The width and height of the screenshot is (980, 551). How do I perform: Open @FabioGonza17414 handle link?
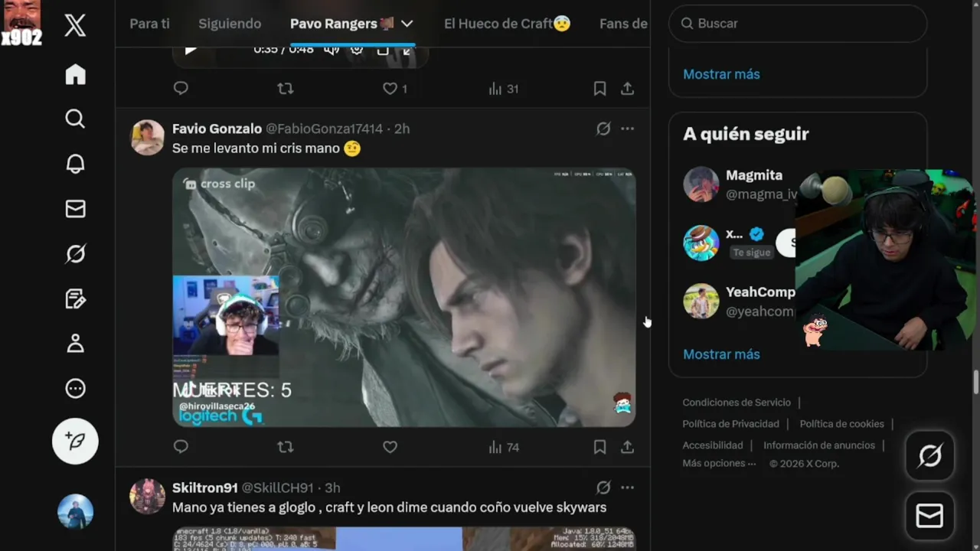(x=324, y=129)
